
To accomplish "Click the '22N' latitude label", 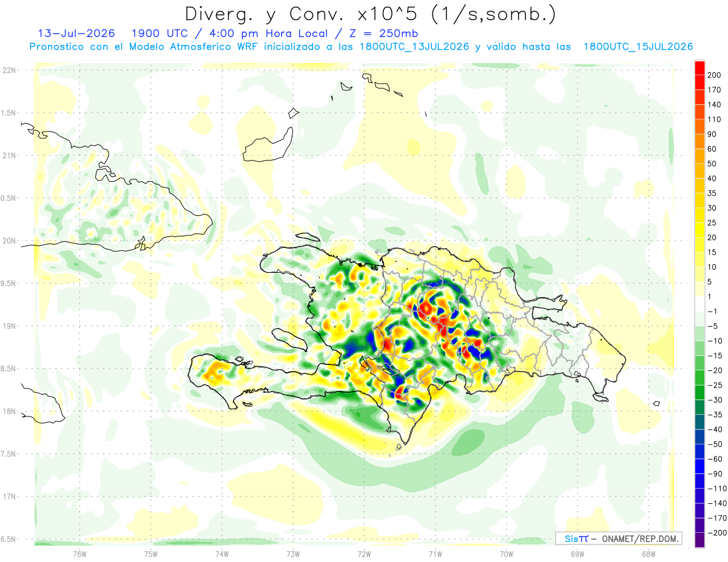I will [x=8, y=70].
